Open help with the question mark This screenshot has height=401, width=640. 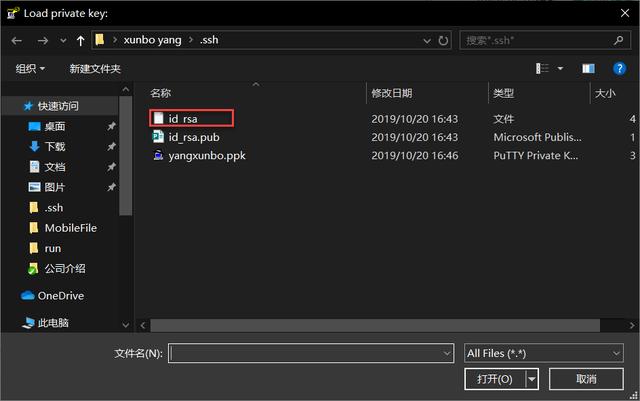click(x=619, y=68)
